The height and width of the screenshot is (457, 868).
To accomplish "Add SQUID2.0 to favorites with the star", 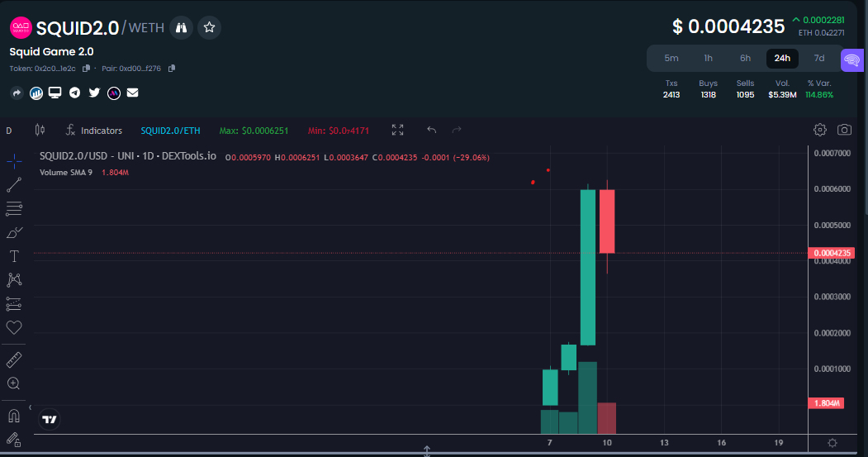I will 209,28.
